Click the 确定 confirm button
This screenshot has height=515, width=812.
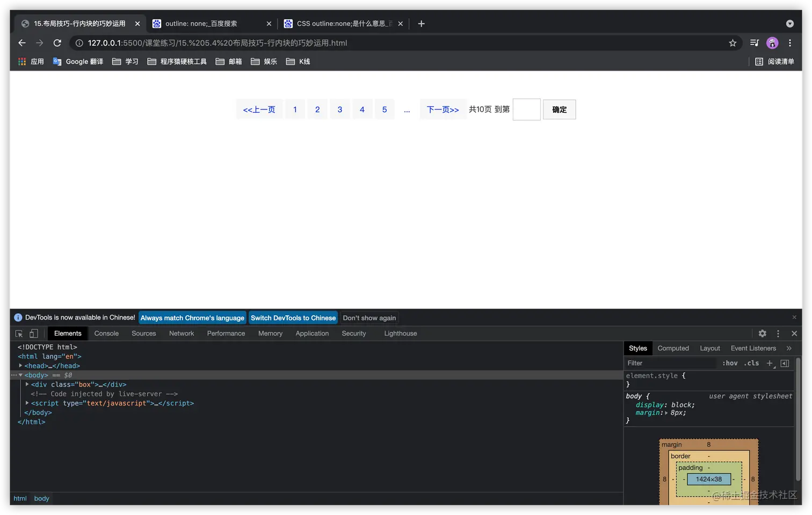pyautogui.click(x=560, y=110)
